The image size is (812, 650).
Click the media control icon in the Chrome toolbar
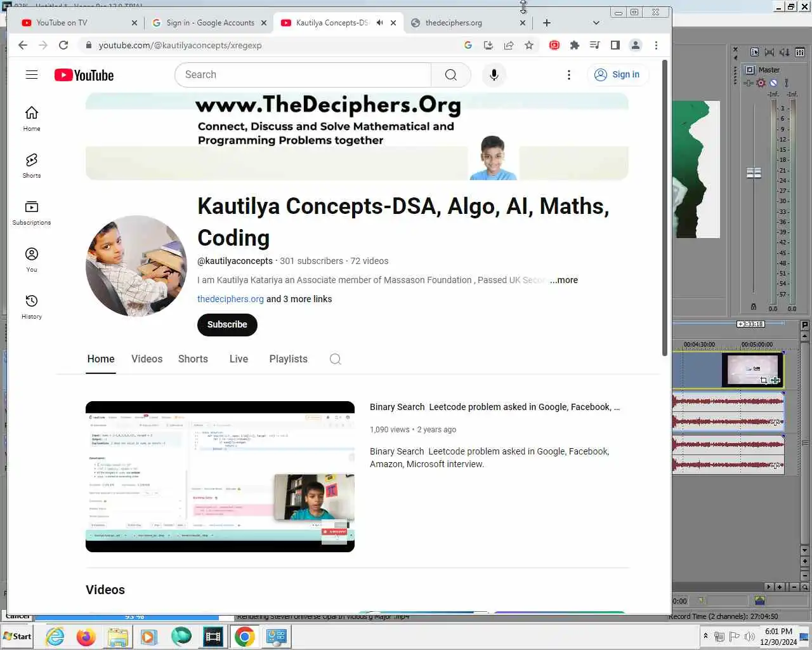point(595,45)
